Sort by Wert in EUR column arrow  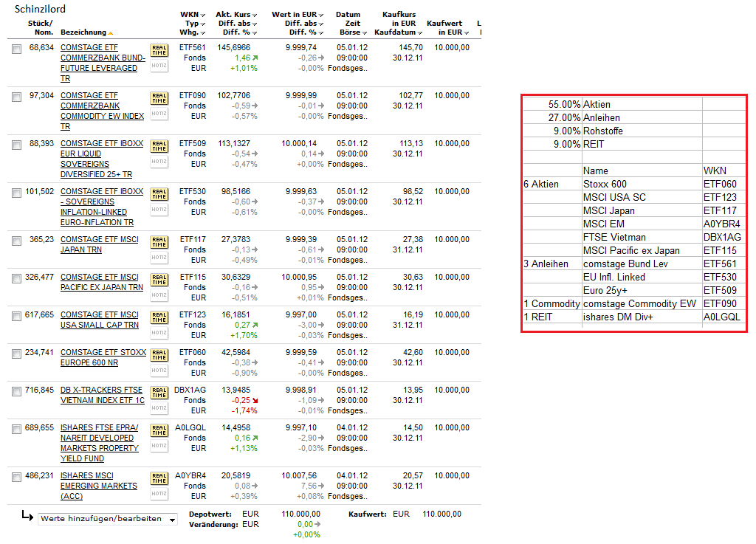coord(321,16)
